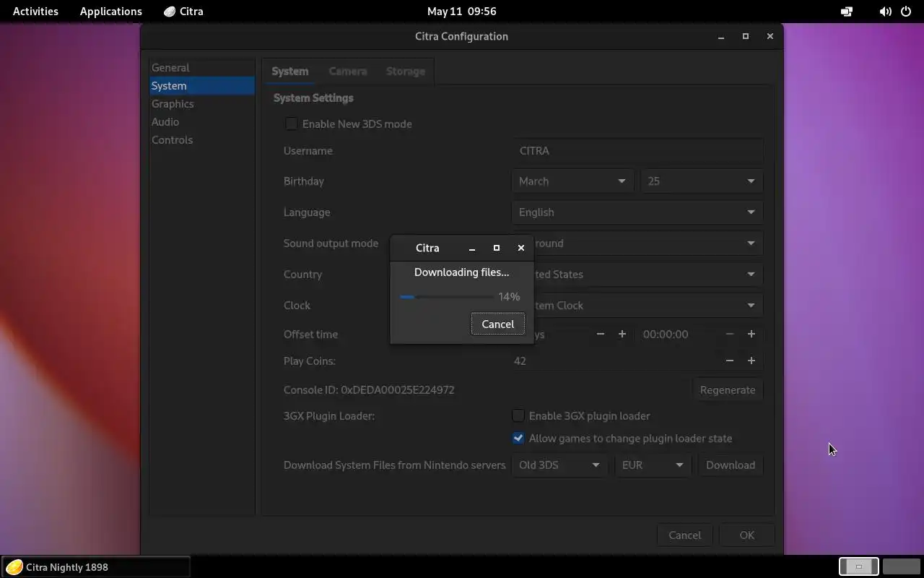Minimize the Citra download dialog
The image size is (924, 578).
tap(472, 248)
